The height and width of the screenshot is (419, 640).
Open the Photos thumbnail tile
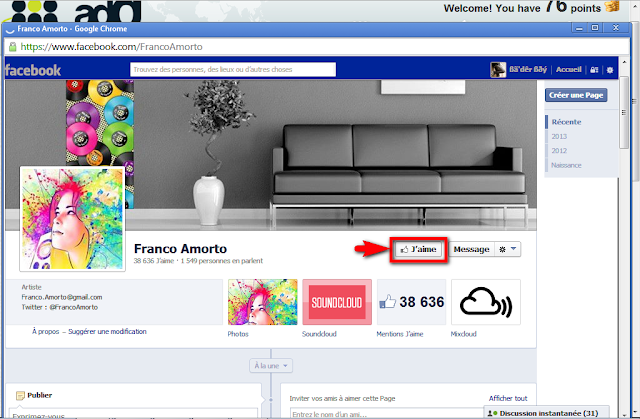coord(262,301)
